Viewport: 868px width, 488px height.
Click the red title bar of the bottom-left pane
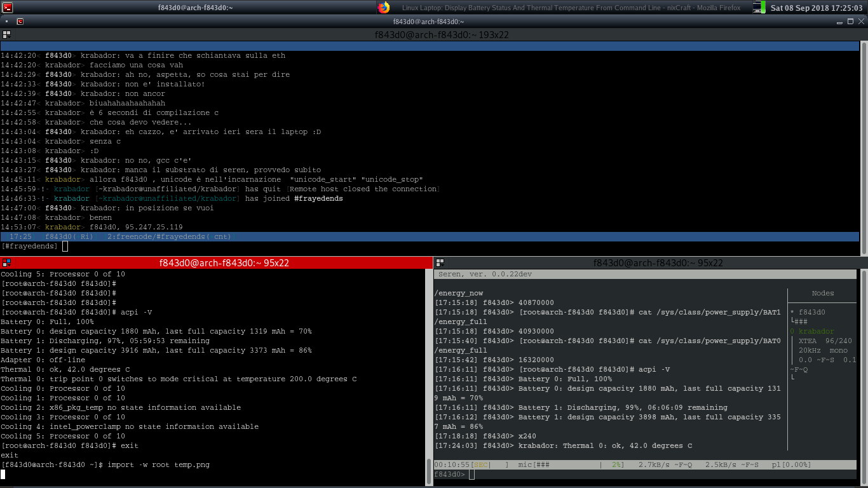[216, 262]
